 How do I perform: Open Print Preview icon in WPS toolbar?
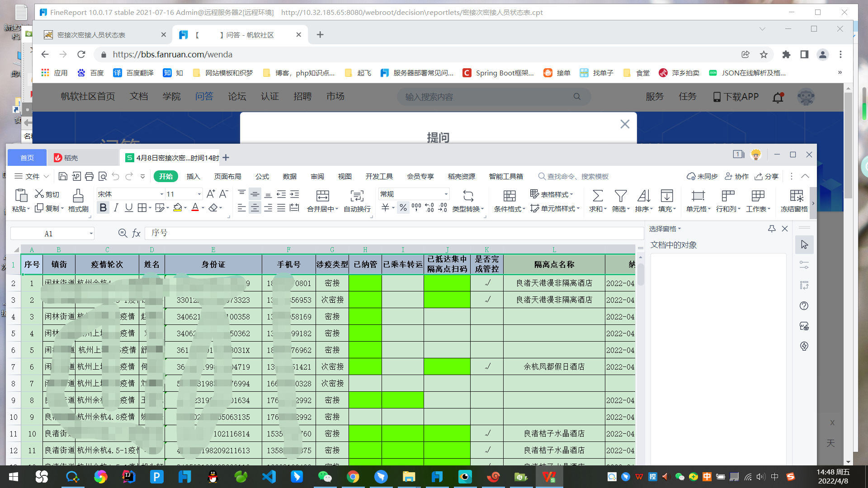103,176
